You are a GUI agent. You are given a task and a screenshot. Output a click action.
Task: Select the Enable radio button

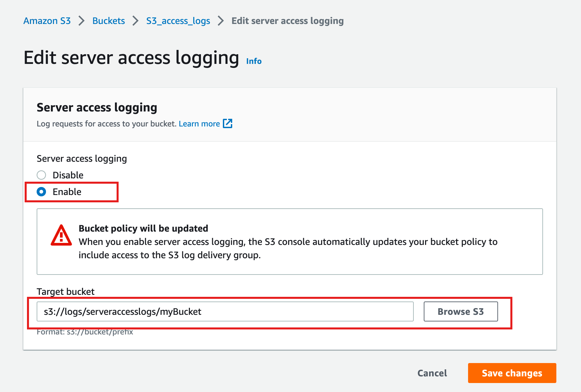pos(41,192)
